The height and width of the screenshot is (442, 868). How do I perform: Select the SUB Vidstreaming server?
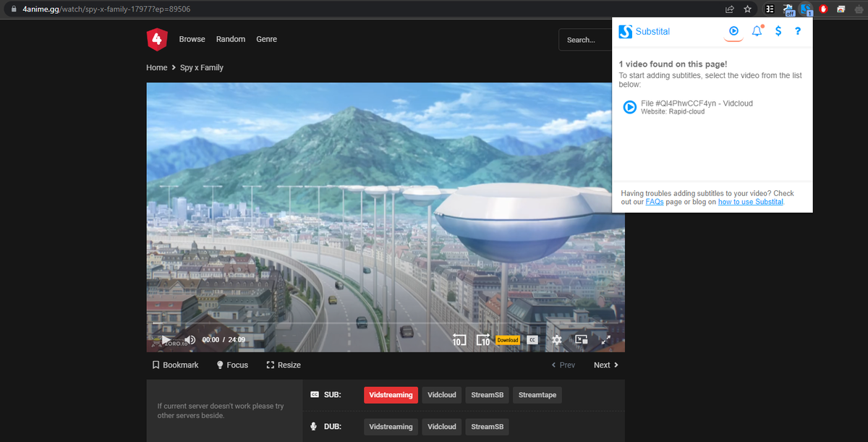[x=391, y=395]
